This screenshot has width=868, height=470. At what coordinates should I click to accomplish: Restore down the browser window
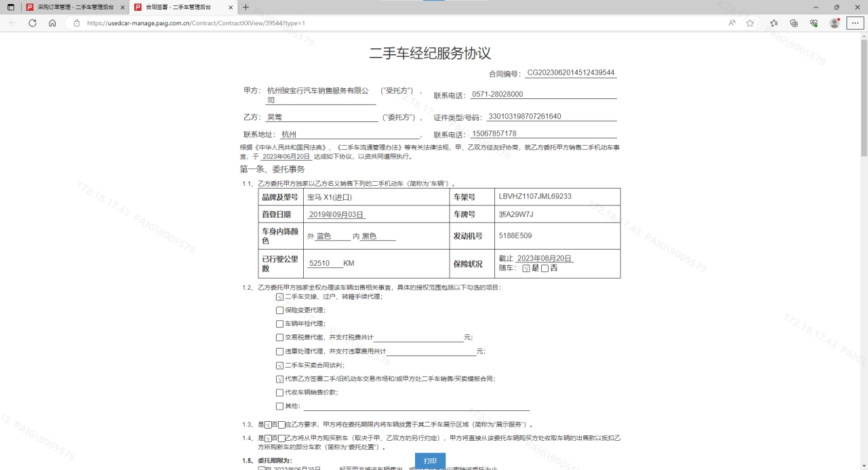click(837, 7)
